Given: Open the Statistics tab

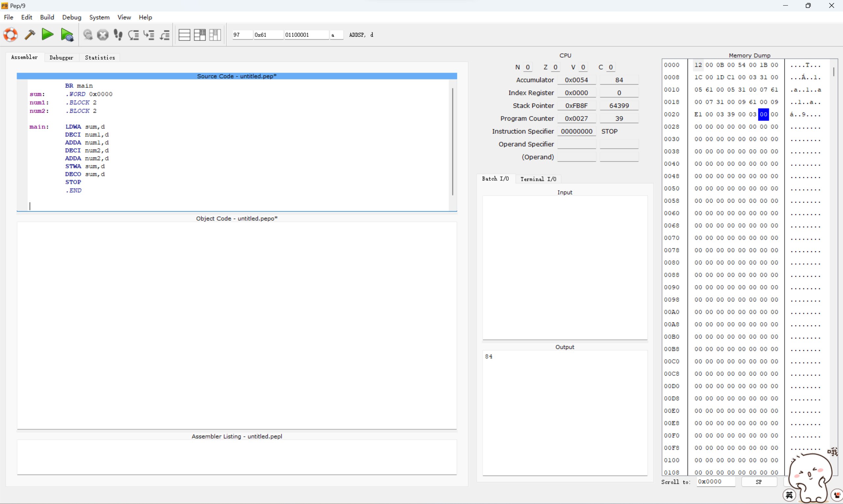Looking at the screenshot, I should [x=100, y=58].
